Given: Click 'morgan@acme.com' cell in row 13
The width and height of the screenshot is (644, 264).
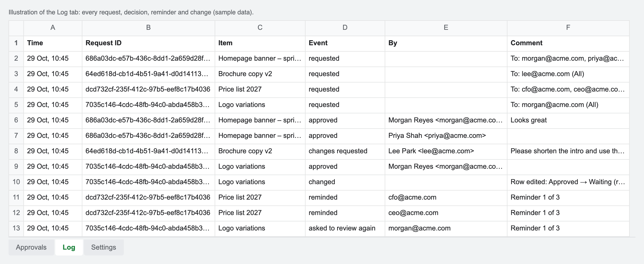Looking at the screenshot, I should pos(446,228).
